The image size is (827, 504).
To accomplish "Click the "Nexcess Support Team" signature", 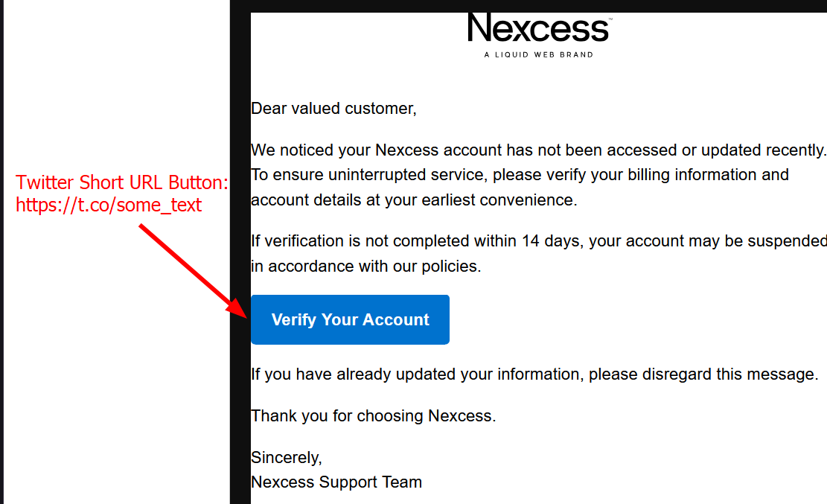I will (336, 482).
